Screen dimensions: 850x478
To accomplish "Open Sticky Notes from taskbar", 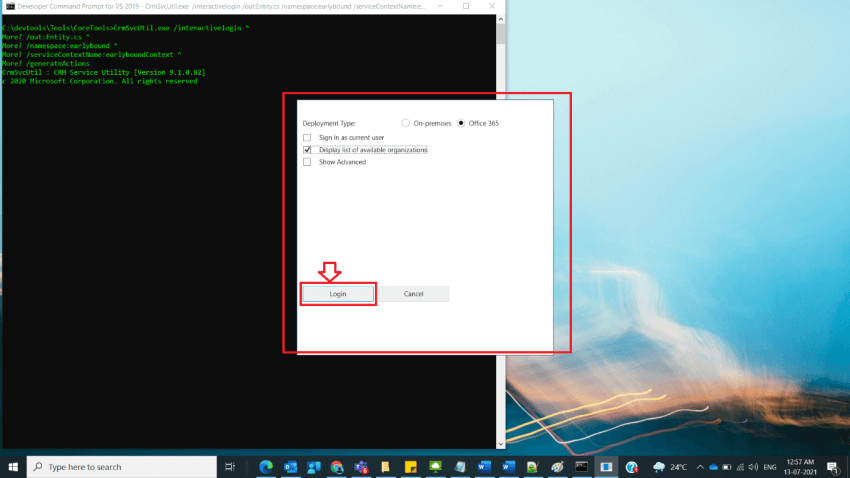I will point(410,467).
